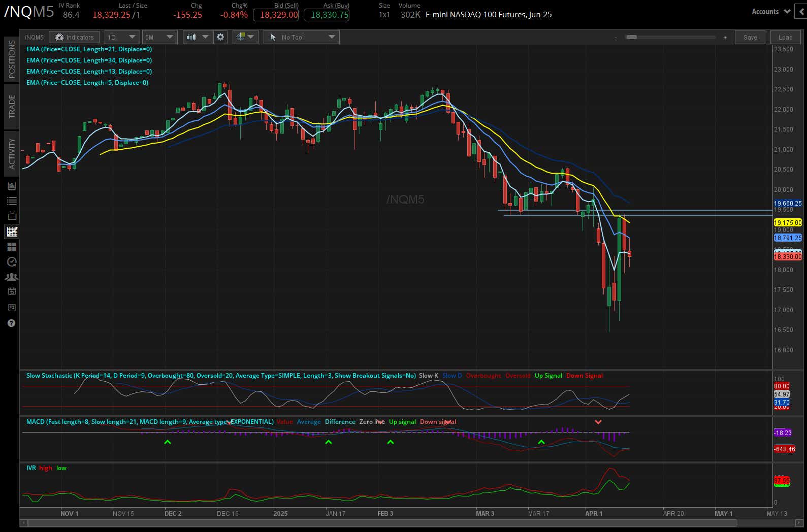This screenshot has width=807, height=532.
Task: Open the chart style candlestick dropdown
Action: (198, 37)
